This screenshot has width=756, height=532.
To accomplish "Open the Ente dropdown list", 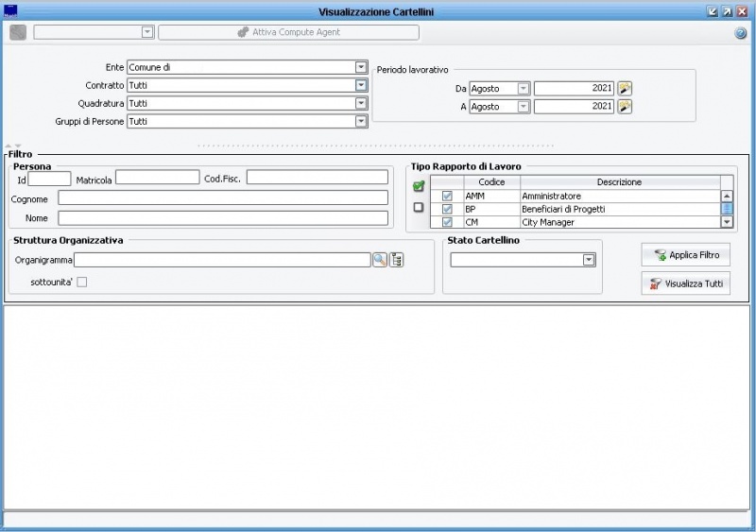I will point(361,67).
